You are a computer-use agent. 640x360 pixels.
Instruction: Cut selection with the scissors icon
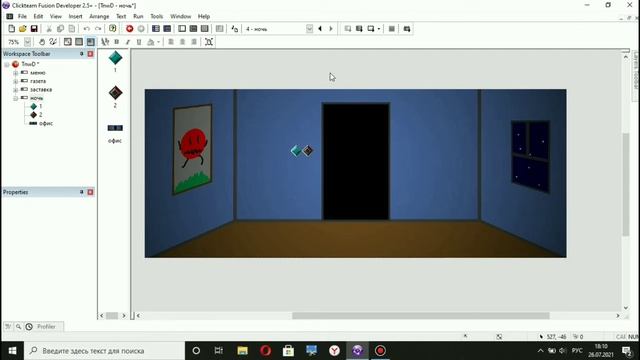click(x=49, y=29)
